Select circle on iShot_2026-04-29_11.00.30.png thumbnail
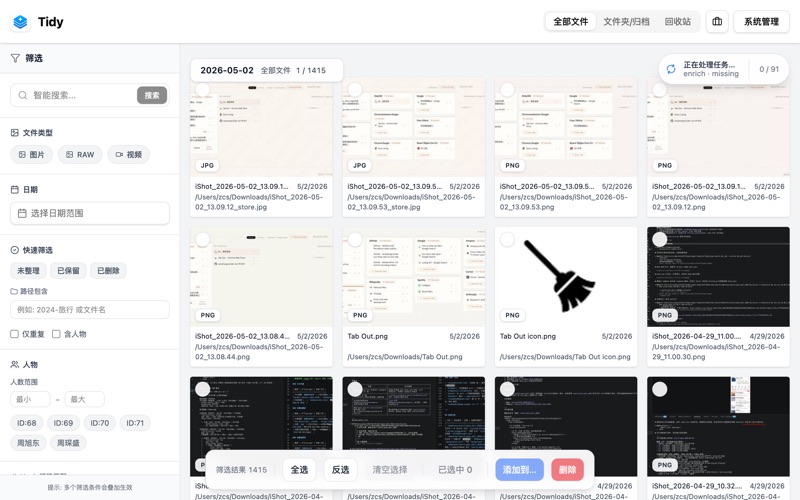The width and height of the screenshot is (800, 500). (660, 239)
